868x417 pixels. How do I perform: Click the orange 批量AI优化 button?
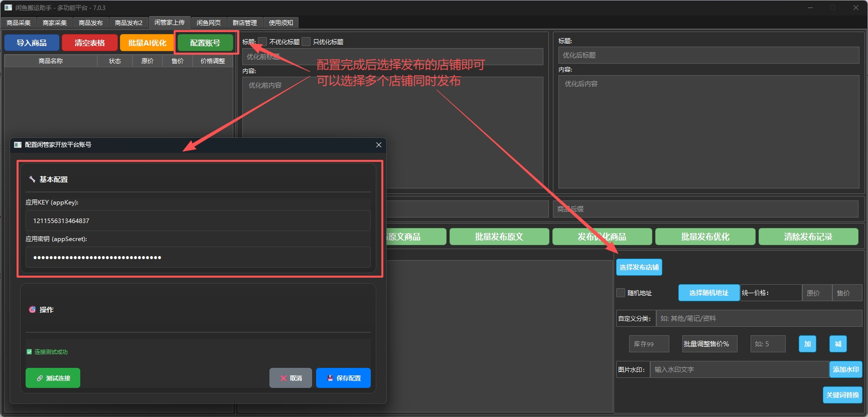[147, 43]
